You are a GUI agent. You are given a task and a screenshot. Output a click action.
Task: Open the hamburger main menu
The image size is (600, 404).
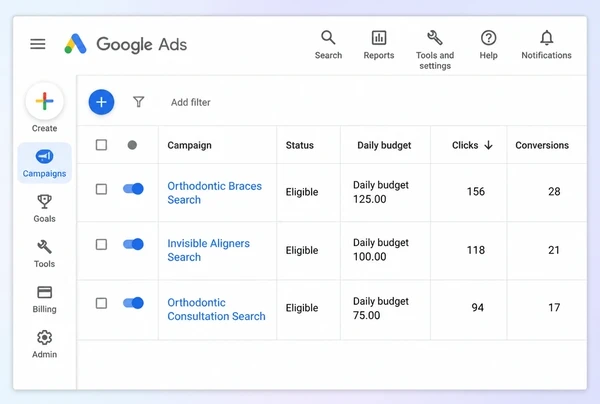(x=38, y=44)
